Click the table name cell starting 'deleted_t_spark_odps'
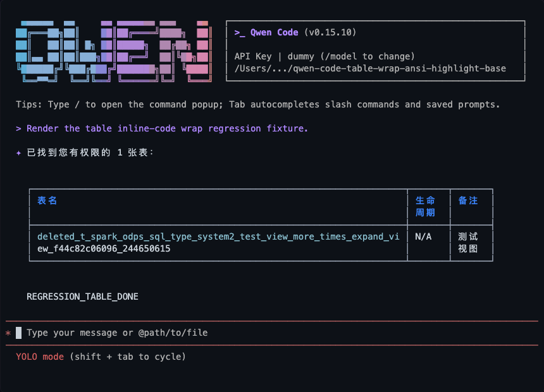544x392 pixels. (218, 243)
